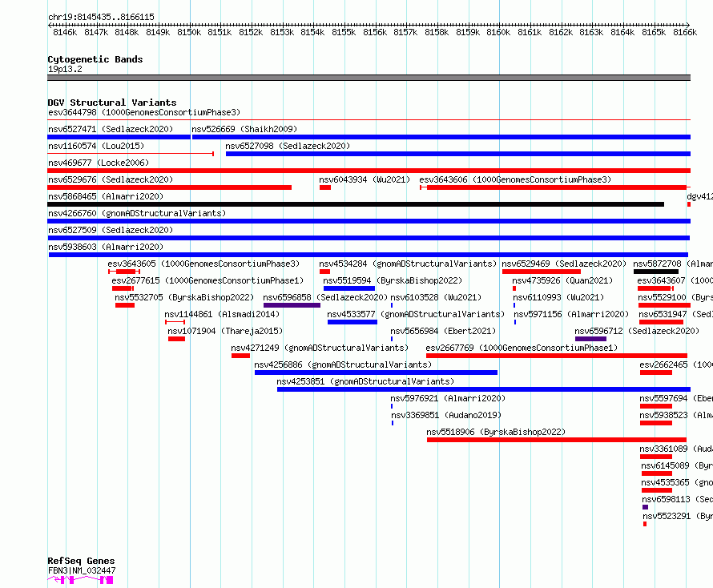Click the 8166k ruler tick label
713x588 pixels.
(685, 32)
